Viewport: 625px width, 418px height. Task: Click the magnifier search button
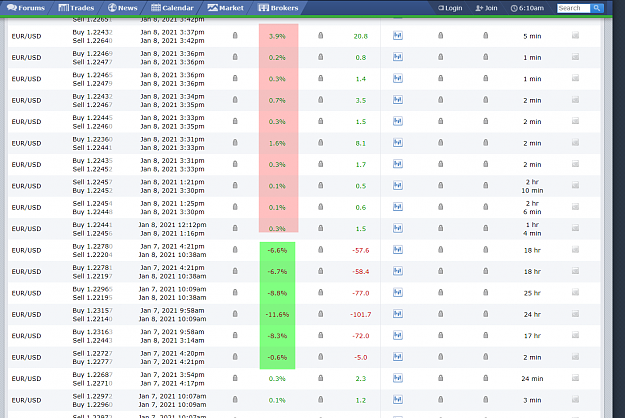click(x=597, y=8)
